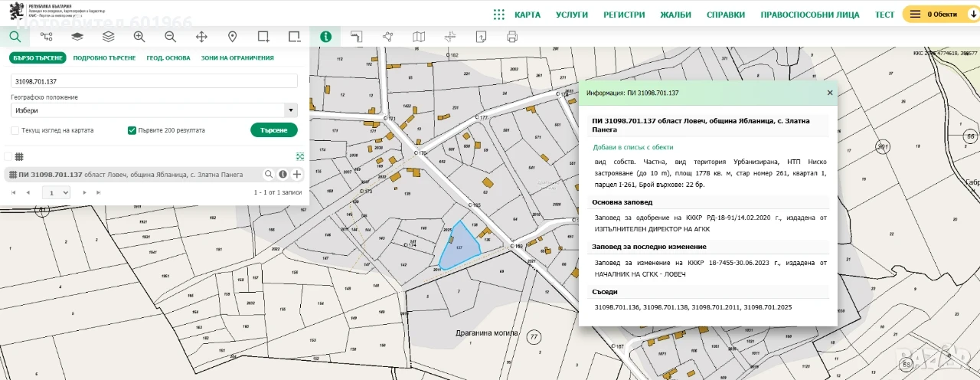Go to first results page
The width and height of the screenshot is (980, 380).
(x=13, y=193)
